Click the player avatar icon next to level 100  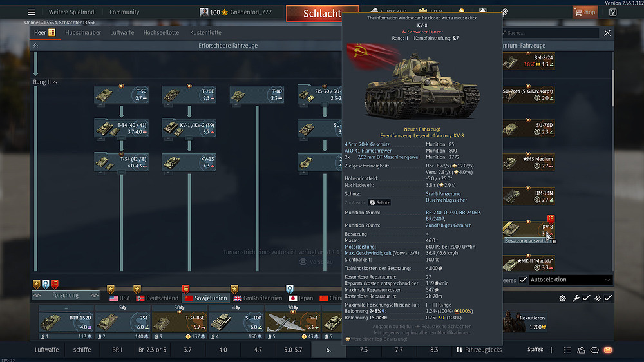pyautogui.click(x=204, y=12)
